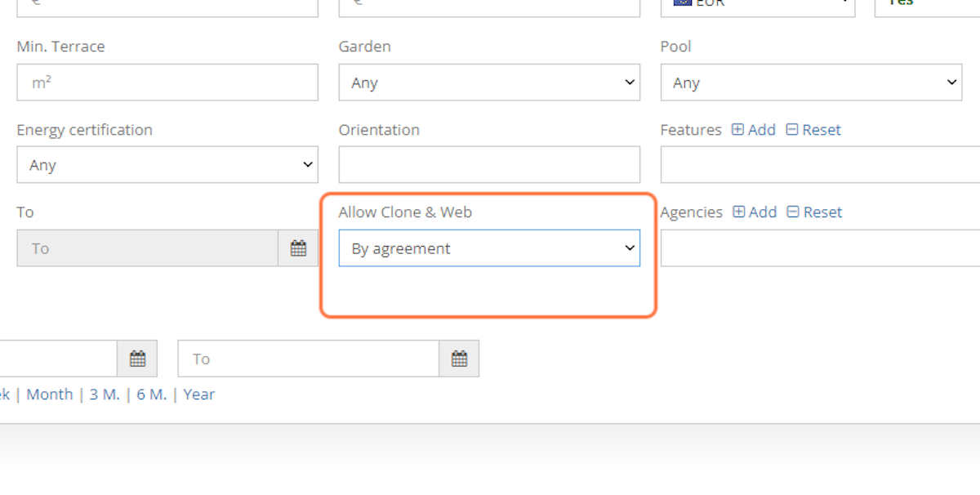Click the Agencies input box
Screen dimensions: 980x495
point(819,248)
